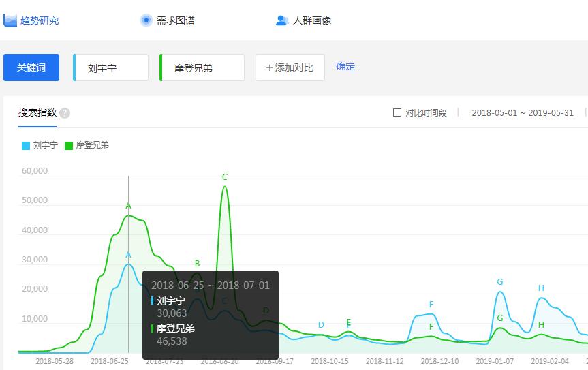Click the help icon beside 搜索指数
This screenshot has width=588, height=370.
65,113
